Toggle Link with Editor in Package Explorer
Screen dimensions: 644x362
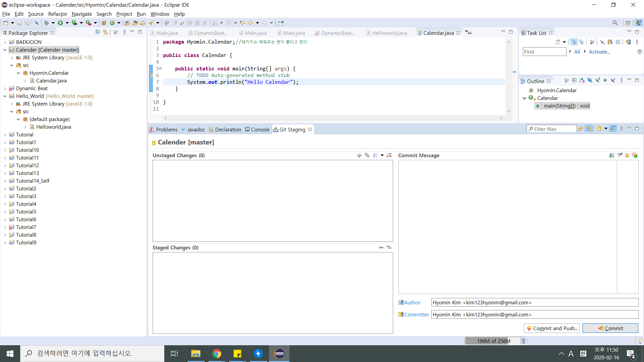tap(105, 32)
